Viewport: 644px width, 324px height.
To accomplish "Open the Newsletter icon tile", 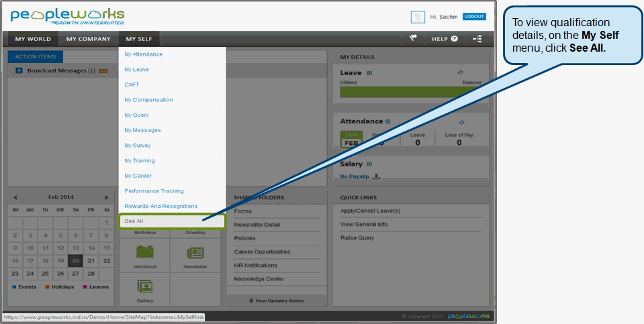I will point(195,256).
